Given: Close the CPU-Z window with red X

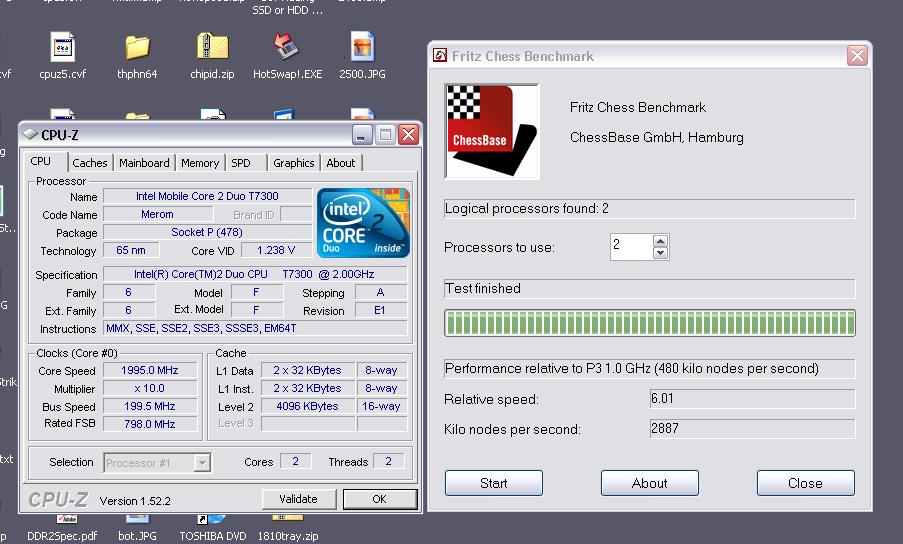Looking at the screenshot, I should pyautogui.click(x=408, y=135).
